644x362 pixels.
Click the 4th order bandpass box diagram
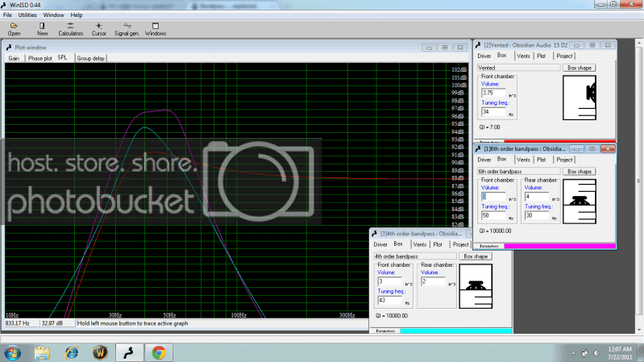(476, 286)
